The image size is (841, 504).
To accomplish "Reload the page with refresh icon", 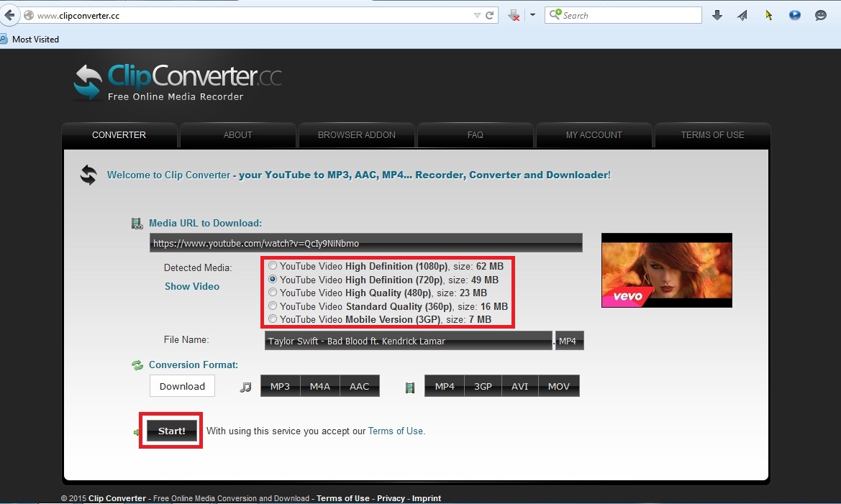I will point(489,16).
